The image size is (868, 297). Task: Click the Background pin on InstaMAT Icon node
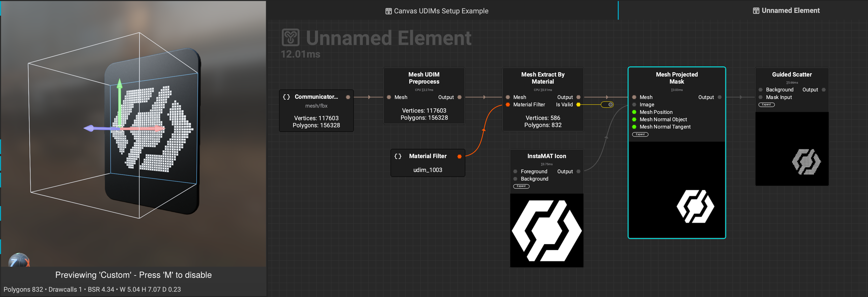(x=515, y=179)
